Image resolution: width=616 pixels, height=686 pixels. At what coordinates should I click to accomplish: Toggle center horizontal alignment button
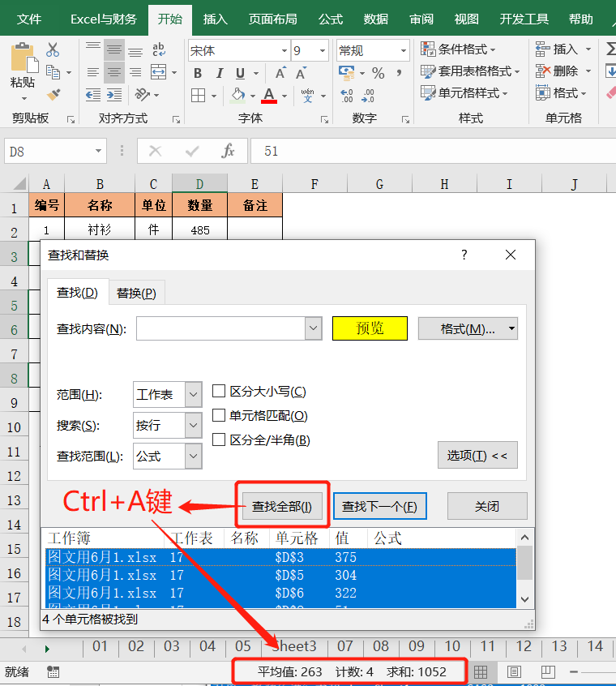coord(114,72)
